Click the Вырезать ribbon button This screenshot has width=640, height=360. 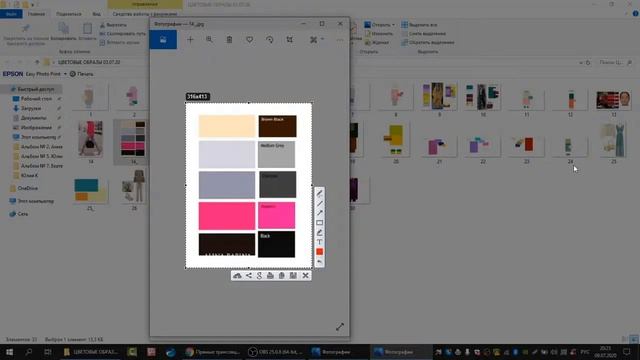click(x=113, y=25)
